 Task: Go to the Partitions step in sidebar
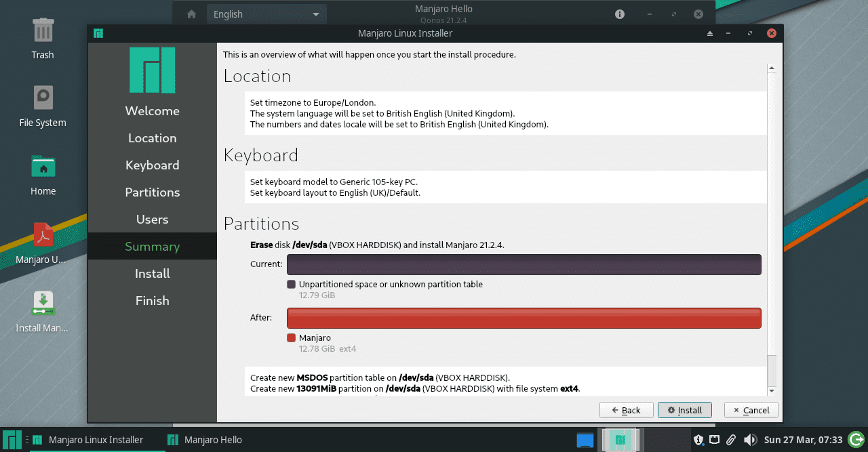pyautogui.click(x=153, y=192)
